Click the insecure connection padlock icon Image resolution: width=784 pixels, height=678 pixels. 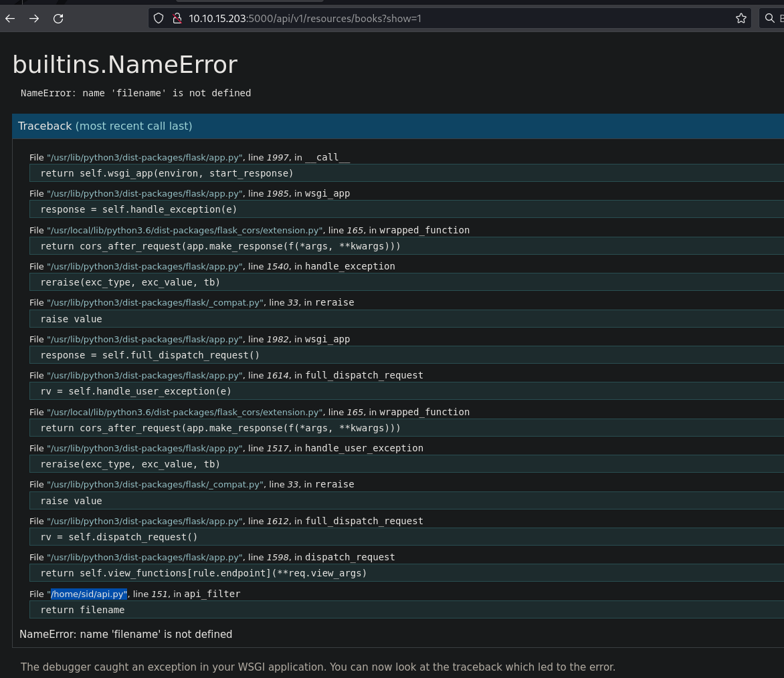(177, 19)
